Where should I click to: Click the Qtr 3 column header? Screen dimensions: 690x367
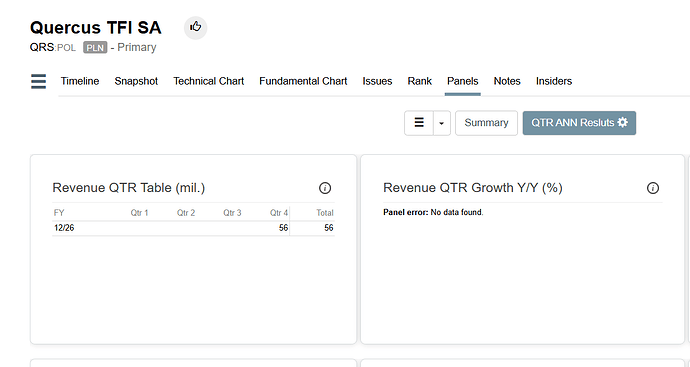click(232, 213)
